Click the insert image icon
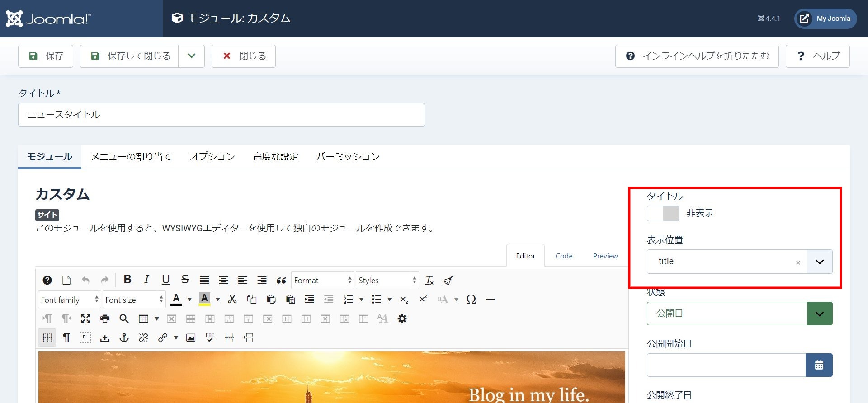This screenshot has width=868, height=403. pyautogui.click(x=191, y=338)
